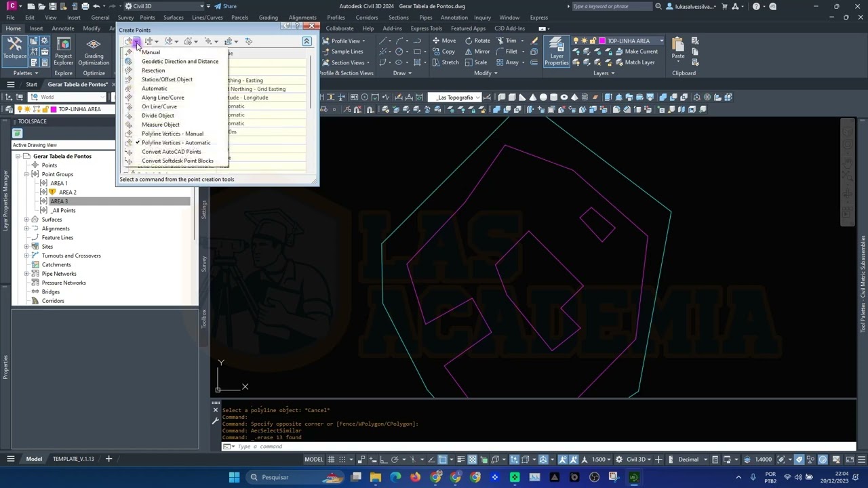Expand the Palettes panel dropdown
This screenshot has width=868, height=488.
(x=26, y=73)
